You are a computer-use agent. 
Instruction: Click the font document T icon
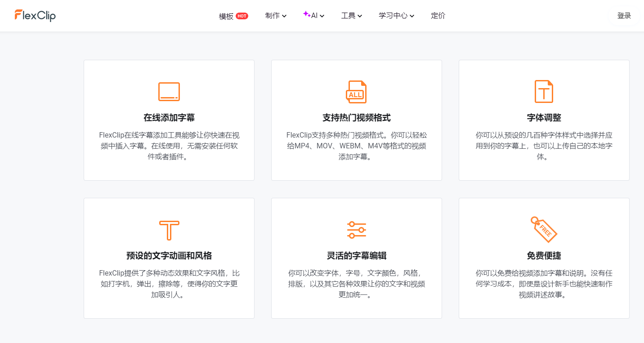click(x=544, y=92)
